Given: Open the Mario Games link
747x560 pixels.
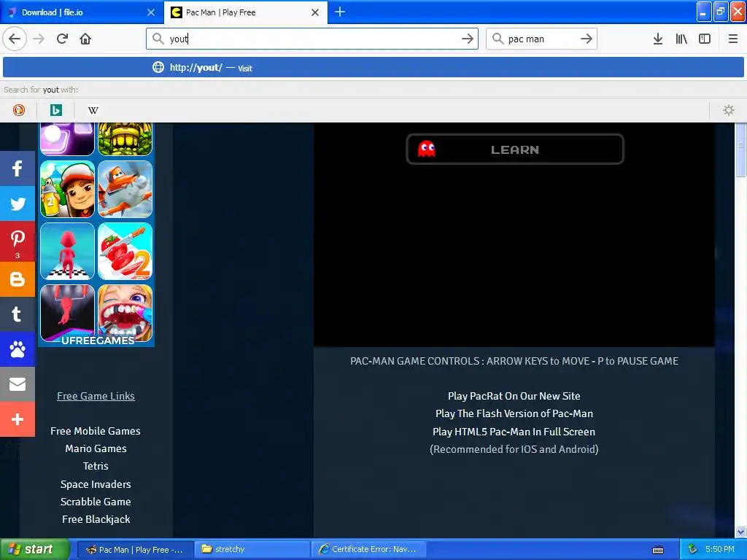Looking at the screenshot, I should (x=96, y=448).
